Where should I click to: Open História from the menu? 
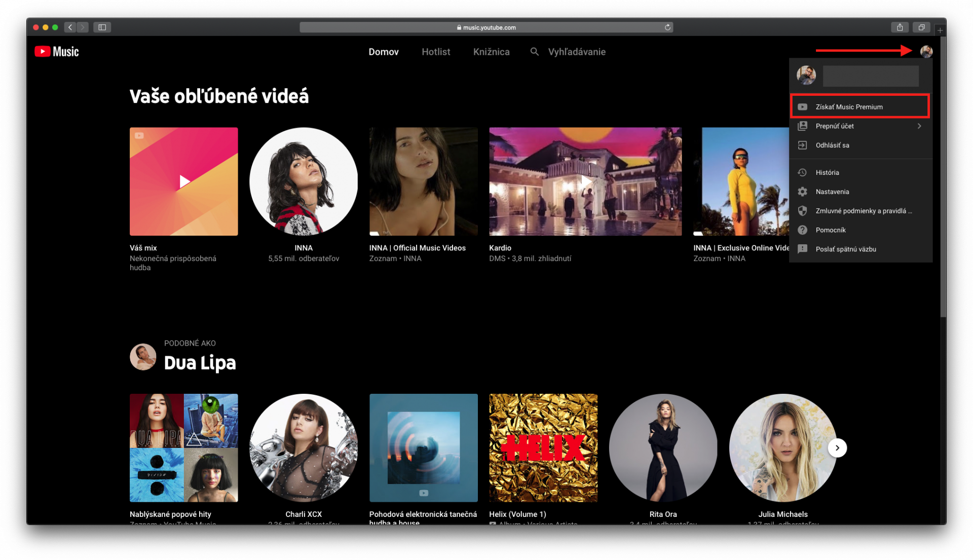860,173
